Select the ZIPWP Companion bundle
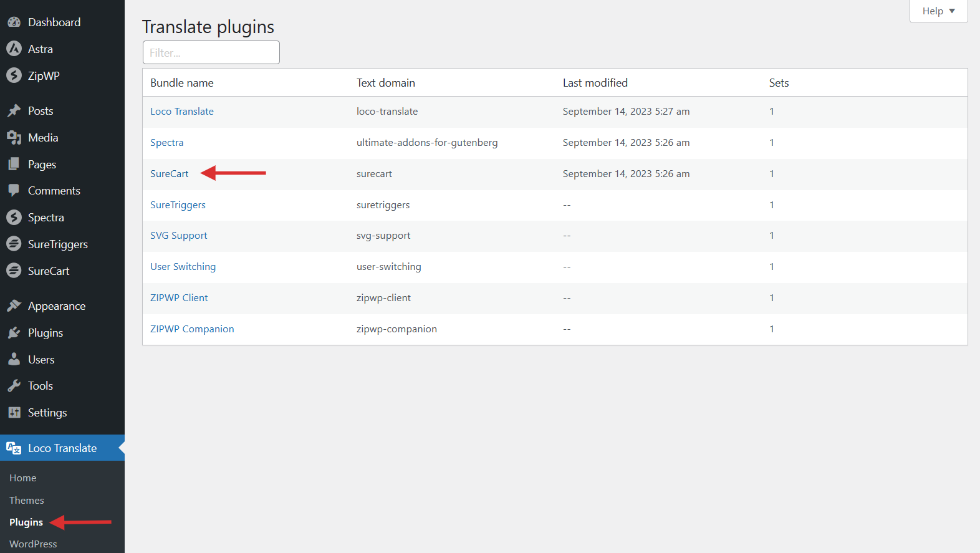 point(192,329)
